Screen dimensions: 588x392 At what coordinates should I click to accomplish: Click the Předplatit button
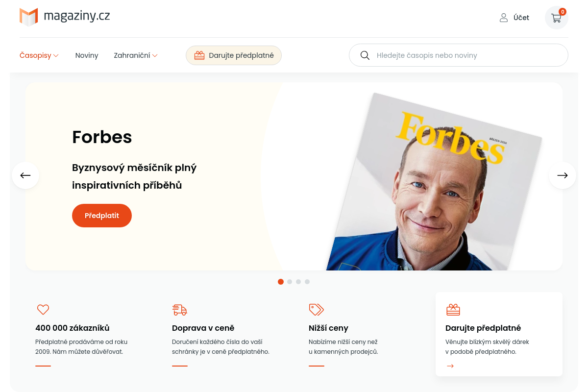click(x=102, y=216)
